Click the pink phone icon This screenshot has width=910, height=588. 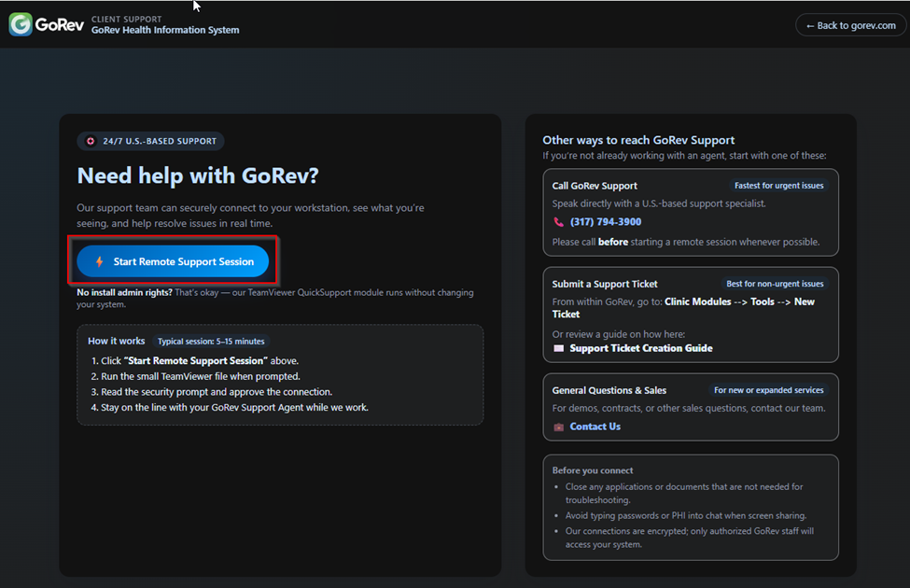[558, 222]
